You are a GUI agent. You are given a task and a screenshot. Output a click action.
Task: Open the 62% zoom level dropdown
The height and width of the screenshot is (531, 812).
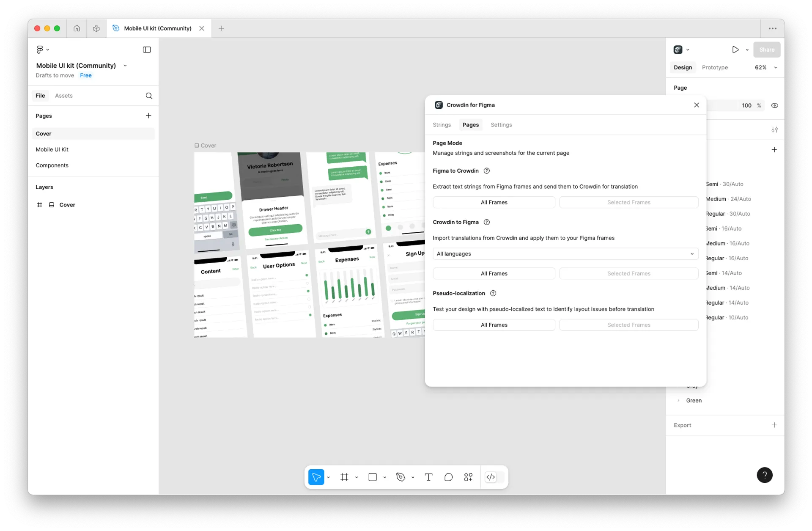[766, 68]
